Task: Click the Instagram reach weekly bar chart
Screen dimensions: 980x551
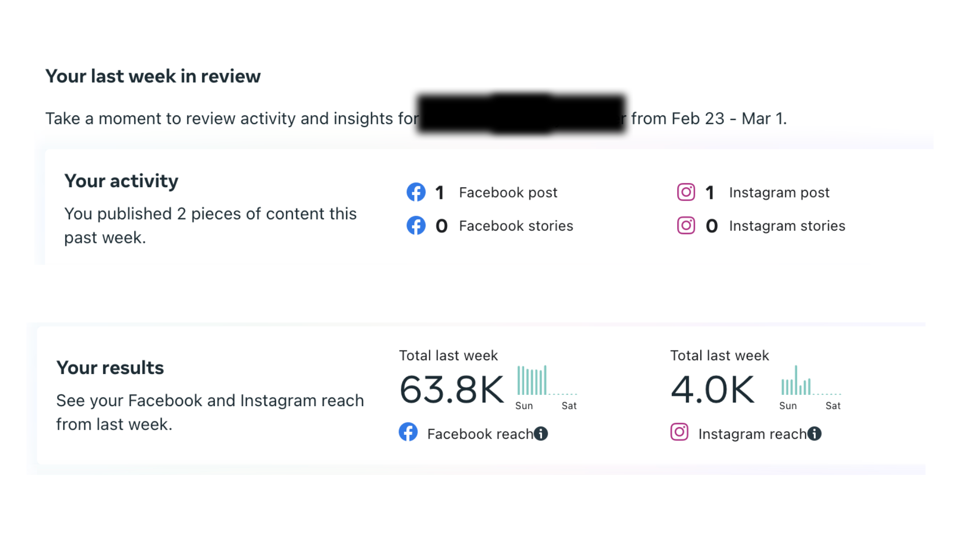Action: 811,387
